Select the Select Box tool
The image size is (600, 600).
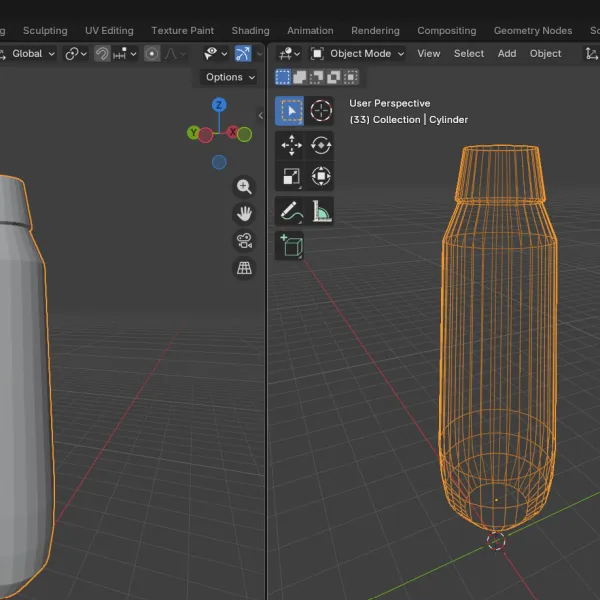[290, 111]
